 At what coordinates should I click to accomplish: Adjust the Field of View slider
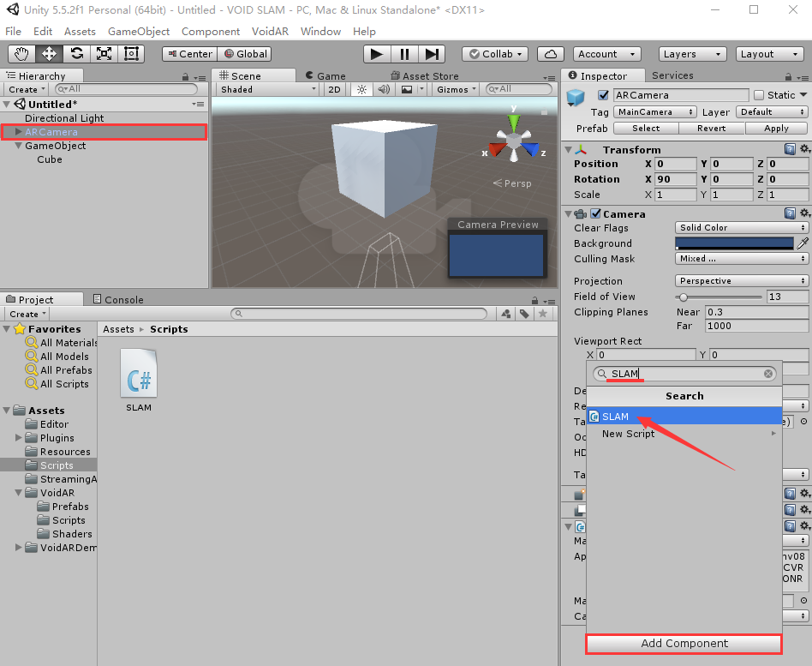tap(719, 297)
